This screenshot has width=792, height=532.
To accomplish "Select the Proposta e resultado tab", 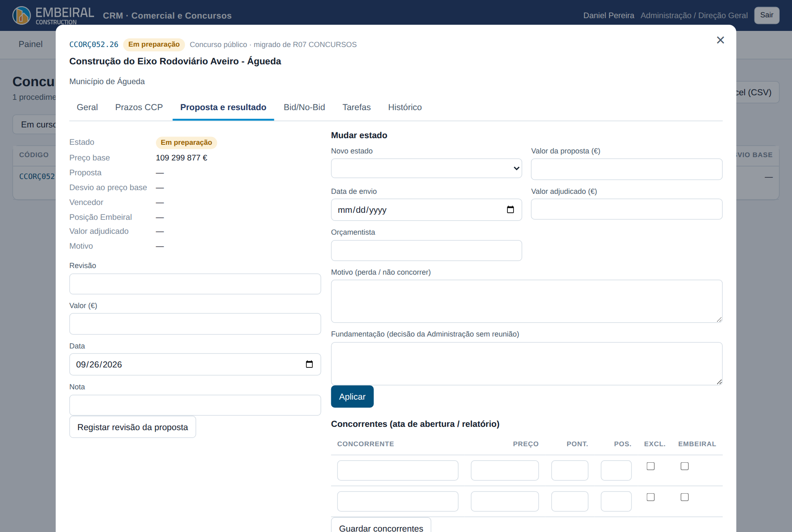I will pos(223,107).
